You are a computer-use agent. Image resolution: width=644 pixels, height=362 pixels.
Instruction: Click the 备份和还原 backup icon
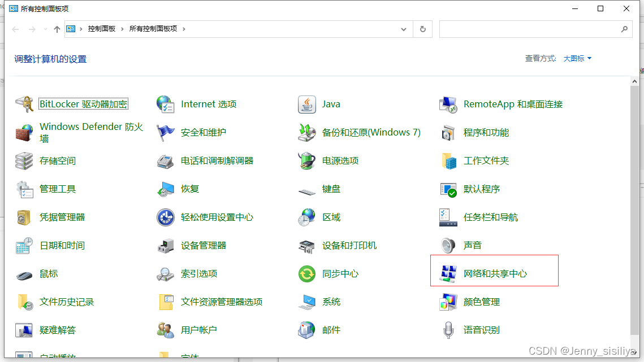tap(307, 133)
